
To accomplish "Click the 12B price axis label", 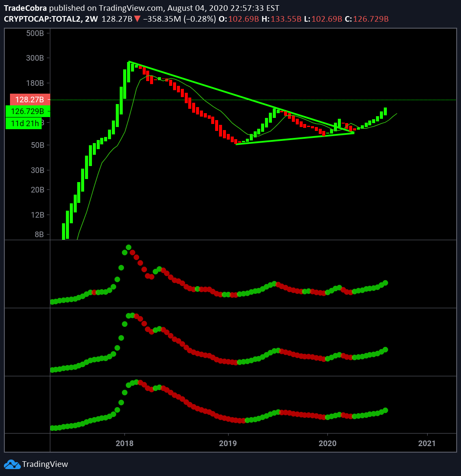I will [37, 215].
